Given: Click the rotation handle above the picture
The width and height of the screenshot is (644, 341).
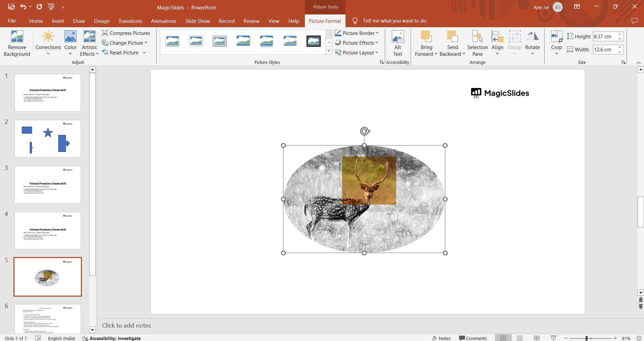Looking at the screenshot, I should [x=365, y=131].
